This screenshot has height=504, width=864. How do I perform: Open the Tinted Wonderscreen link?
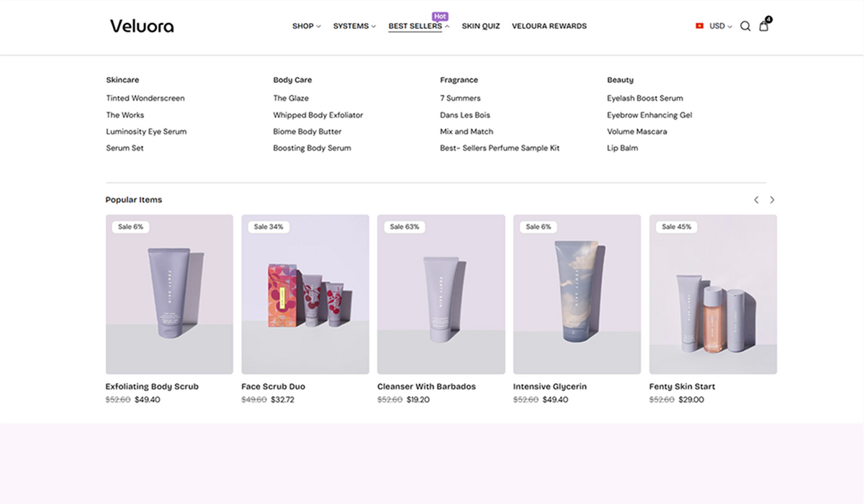tap(145, 98)
